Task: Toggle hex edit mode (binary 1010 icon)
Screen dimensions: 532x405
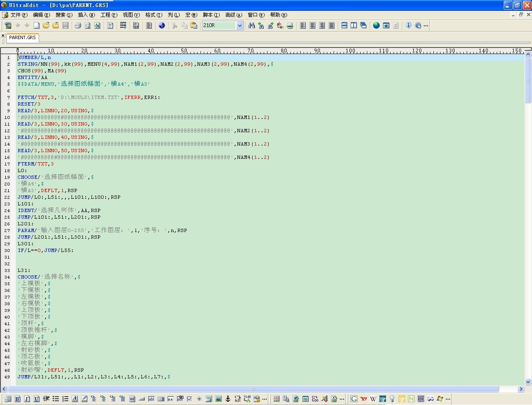Action: [136, 25]
